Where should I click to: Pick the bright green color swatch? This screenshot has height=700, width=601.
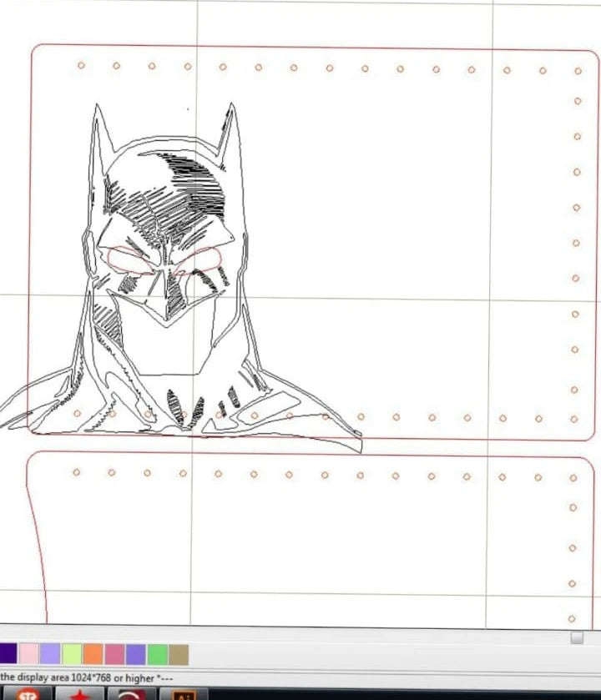[x=157, y=654]
